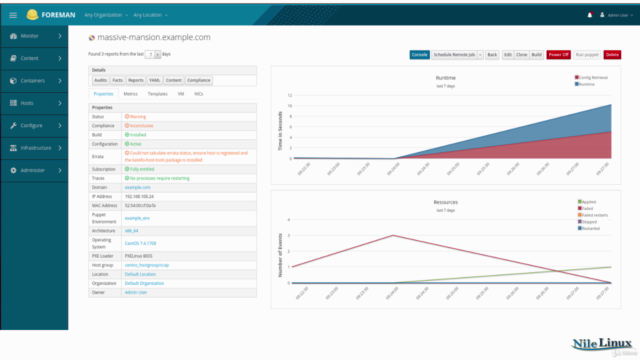Click the Facts details button

pyautogui.click(x=118, y=80)
